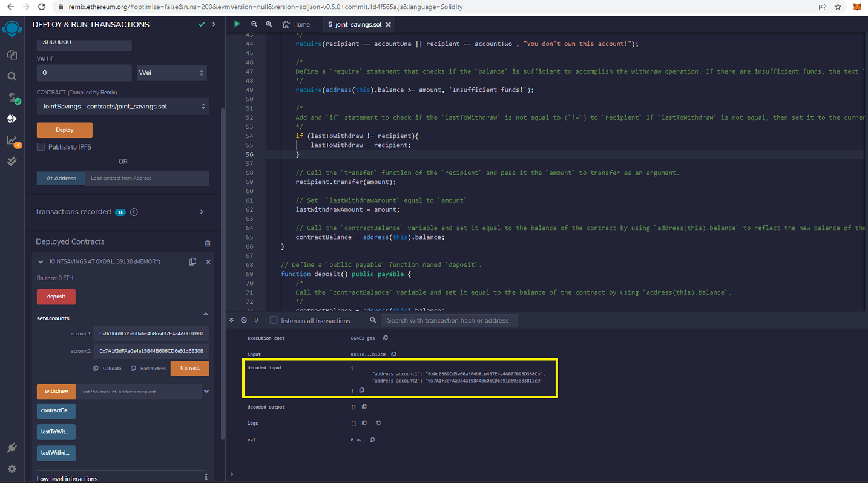This screenshot has width=868, height=483.
Task: Click the At Address button
Action: 61,179
